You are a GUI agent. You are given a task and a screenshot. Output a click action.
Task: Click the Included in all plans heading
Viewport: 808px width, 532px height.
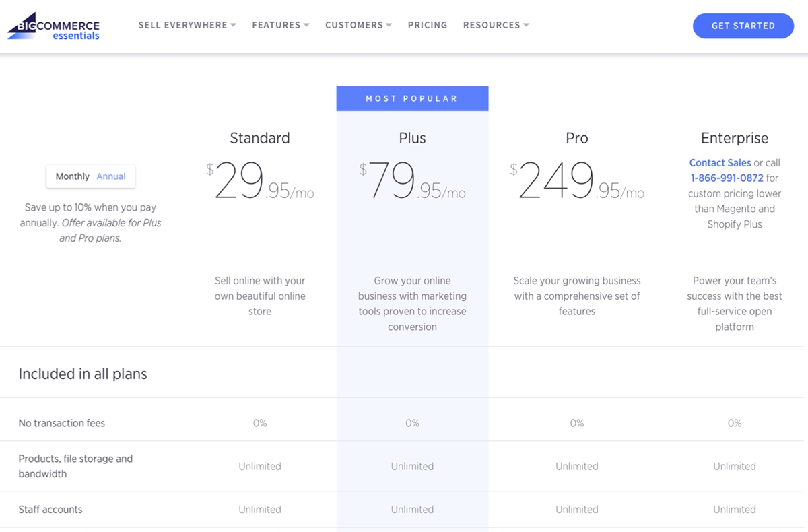pos(83,374)
